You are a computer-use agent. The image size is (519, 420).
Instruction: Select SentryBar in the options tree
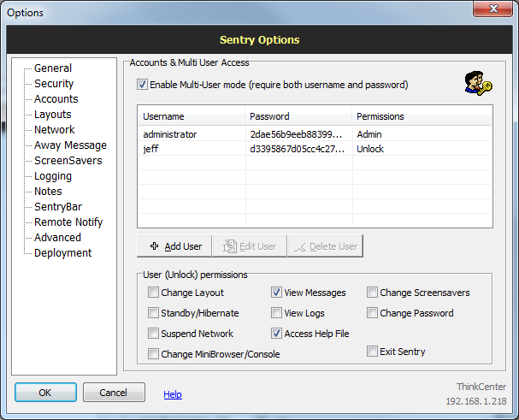click(58, 207)
